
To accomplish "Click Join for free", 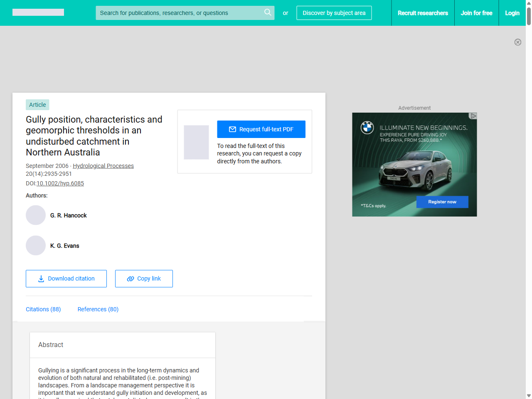I will (x=476, y=13).
